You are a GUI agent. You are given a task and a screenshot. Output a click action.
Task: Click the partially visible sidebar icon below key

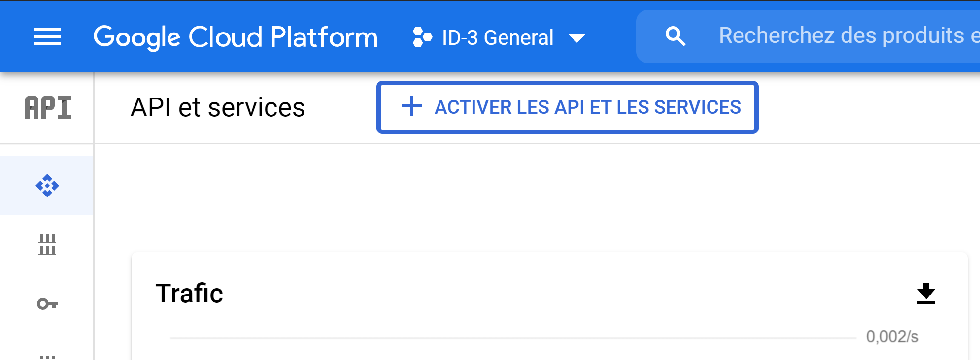[47, 356]
